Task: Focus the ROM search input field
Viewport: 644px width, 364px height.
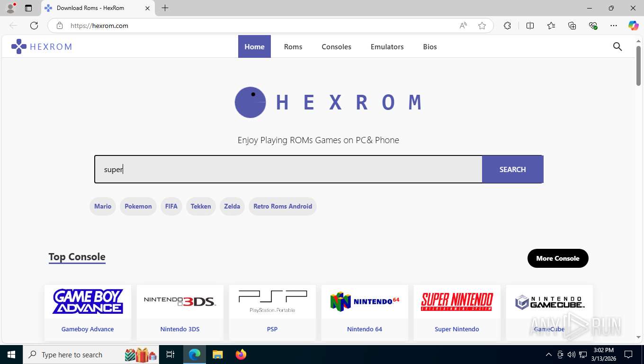Action: [288, 169]
